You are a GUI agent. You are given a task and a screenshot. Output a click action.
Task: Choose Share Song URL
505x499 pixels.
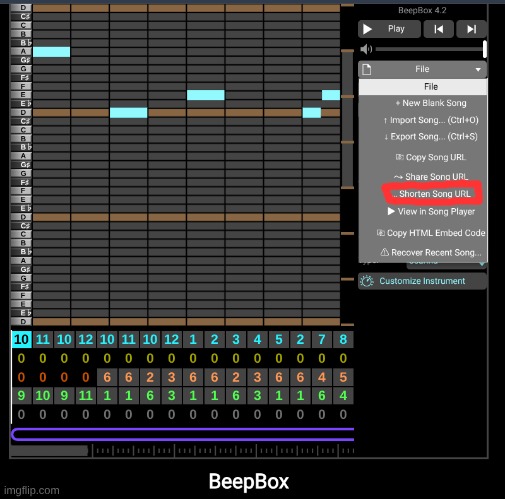[x=431, y=177]
